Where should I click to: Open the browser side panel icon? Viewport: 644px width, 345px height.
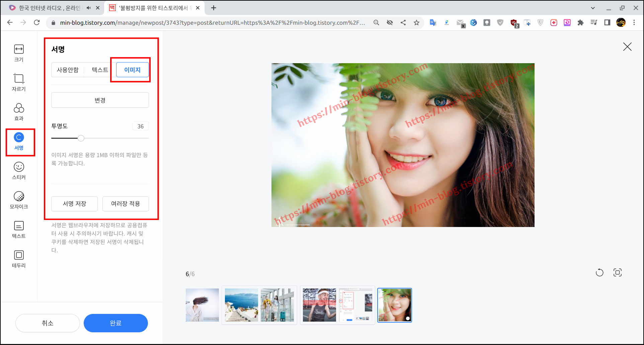(607, 22)
